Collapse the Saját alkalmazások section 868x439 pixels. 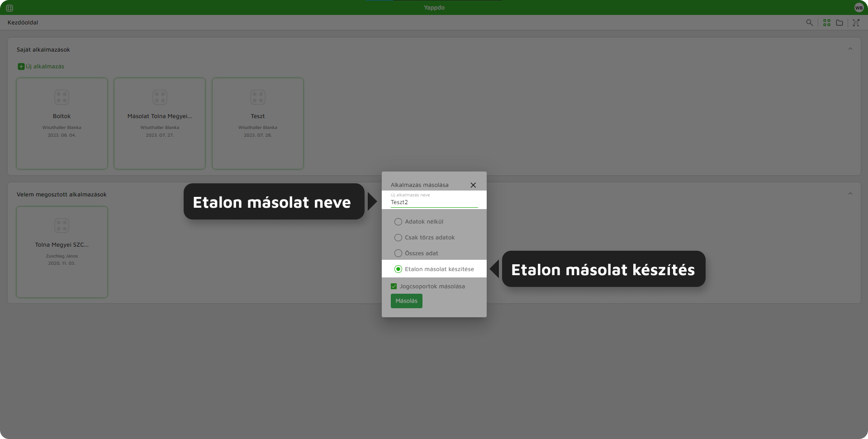(850, 49)
